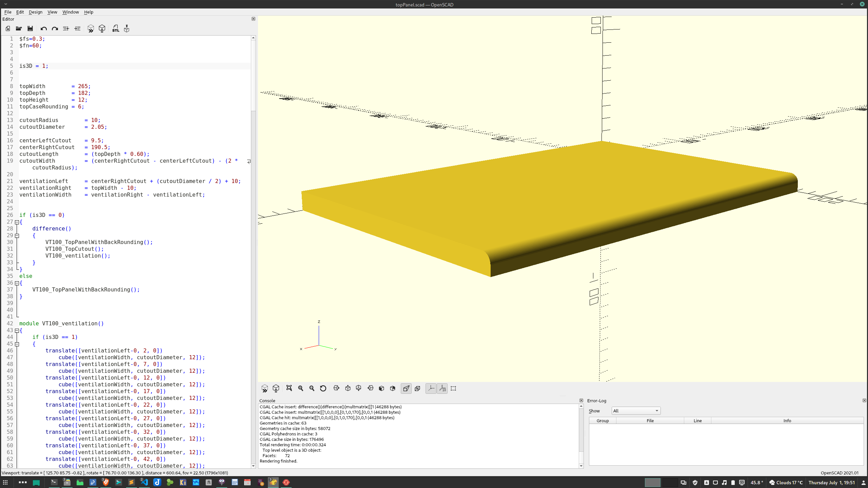This screenshot has height=488, width=868.
Task: Click Export as STL icon in editor toolbar
Action: [116, 29]
